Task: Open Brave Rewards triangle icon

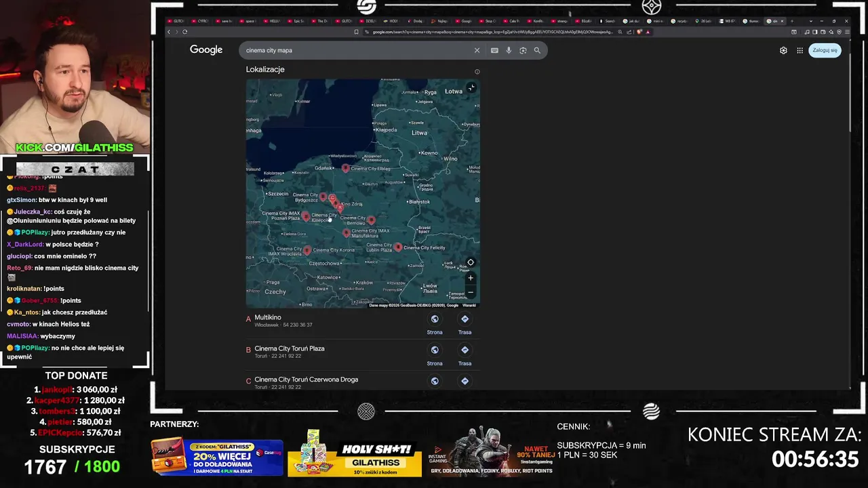Action: pos(648,32)
